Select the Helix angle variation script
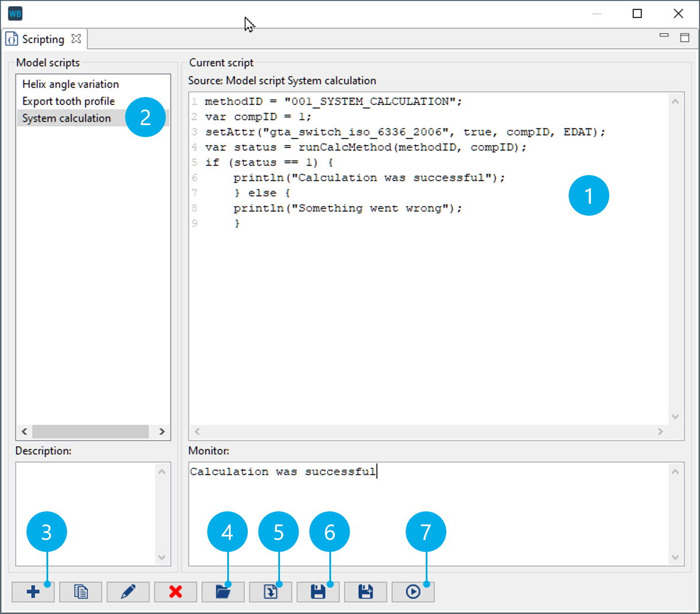This screenshot has width=700, height=614. [x=70, y=84]
